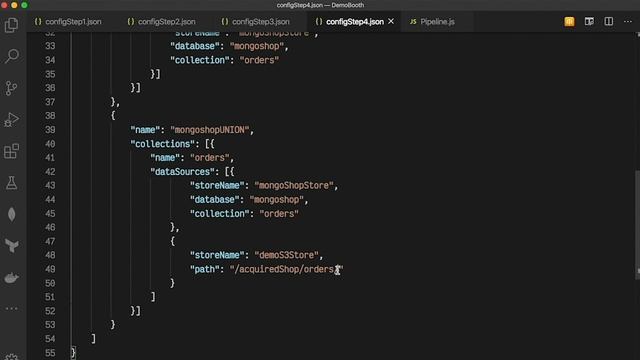Click line number 39 in the gutter
Image resolution: width=640 pixels, height=360 pixels.
click(x=50, y=130)
